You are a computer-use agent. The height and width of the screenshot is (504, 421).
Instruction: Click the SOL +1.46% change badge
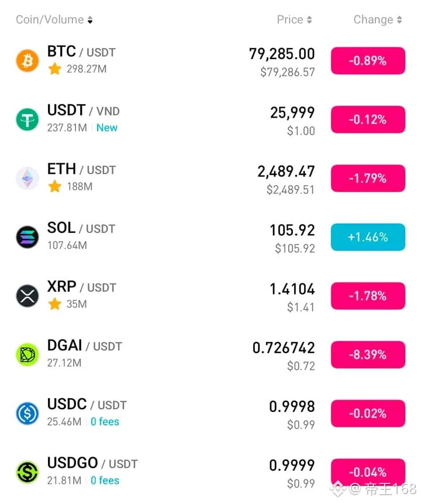click(x=368, y=237)
